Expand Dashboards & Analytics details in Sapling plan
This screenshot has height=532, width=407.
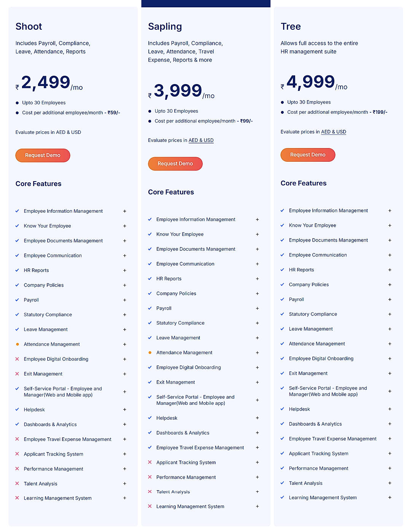pyautogui.click(x=258, y=433)
